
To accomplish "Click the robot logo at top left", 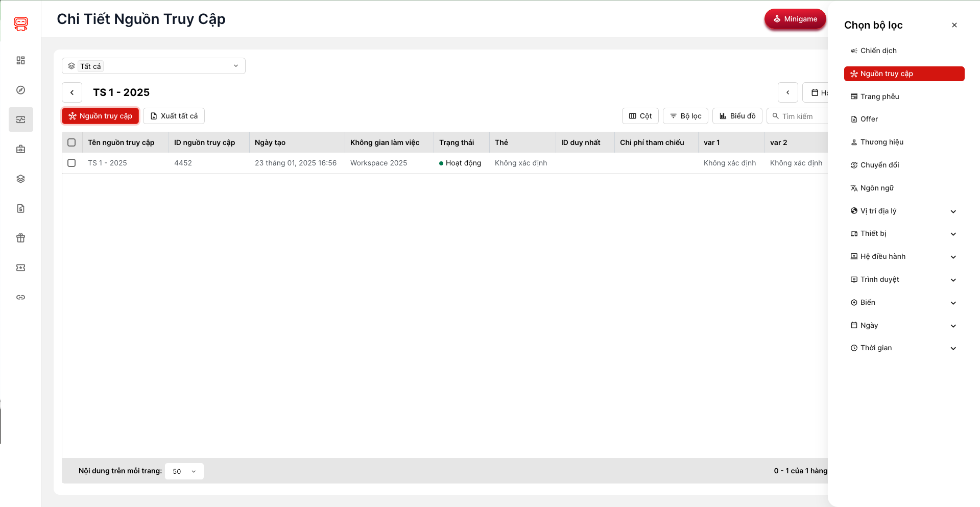I will (x=21, y=23).
